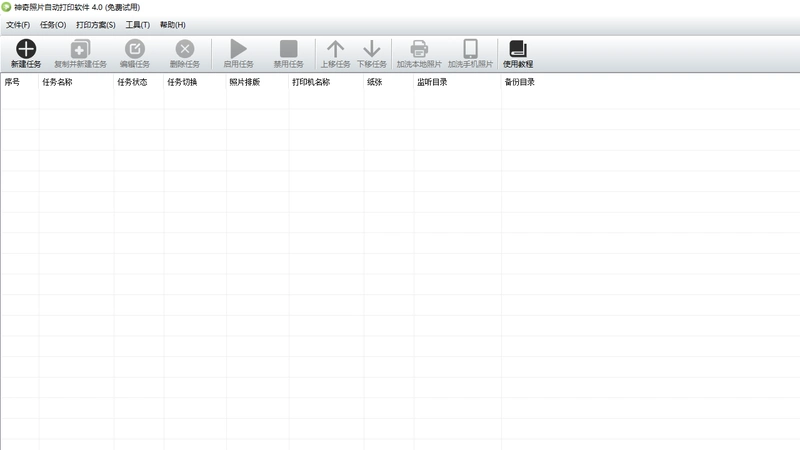Click the 新建任务 plus icon
The height and width of the screenshot is (450, 800).
pyautogui.click(x=26, y=49)
